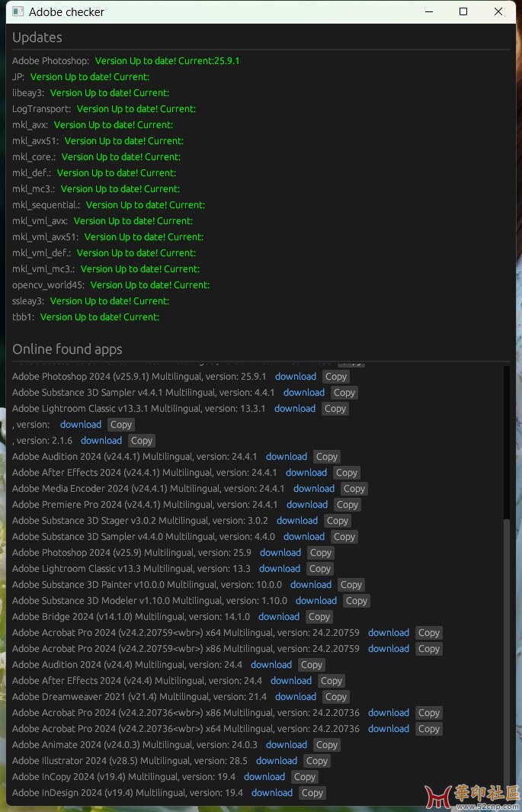Download Substance 3D Painter v10.0.0

pyautogui.click(x=311, y=586)
